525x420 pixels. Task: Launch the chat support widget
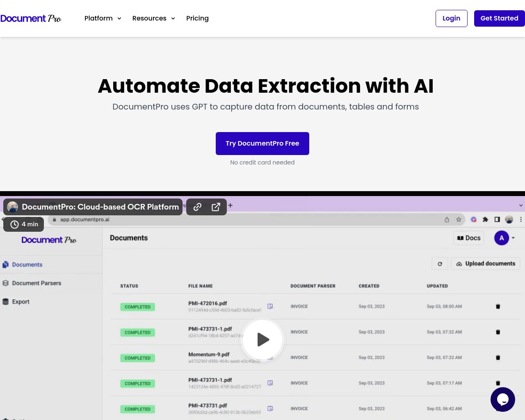coord(503,399)
